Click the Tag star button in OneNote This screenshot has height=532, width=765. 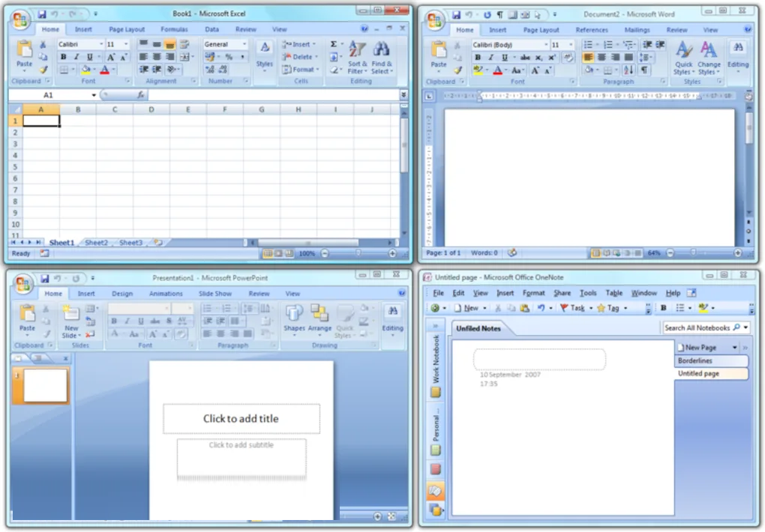pos(608,308)
